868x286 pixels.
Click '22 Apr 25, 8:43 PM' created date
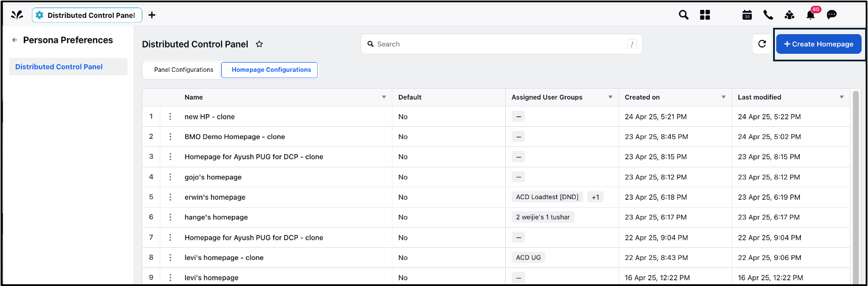(x=656, y=258)
